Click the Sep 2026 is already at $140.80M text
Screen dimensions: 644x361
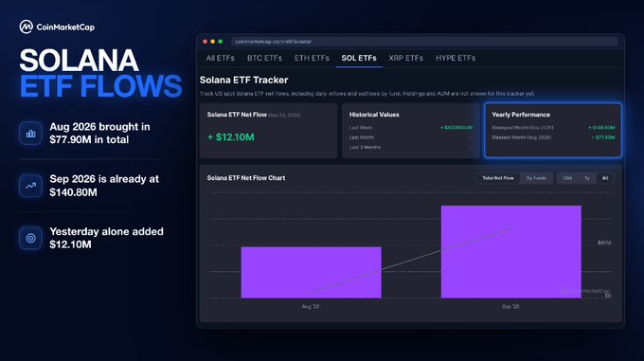tap(104, 186)
